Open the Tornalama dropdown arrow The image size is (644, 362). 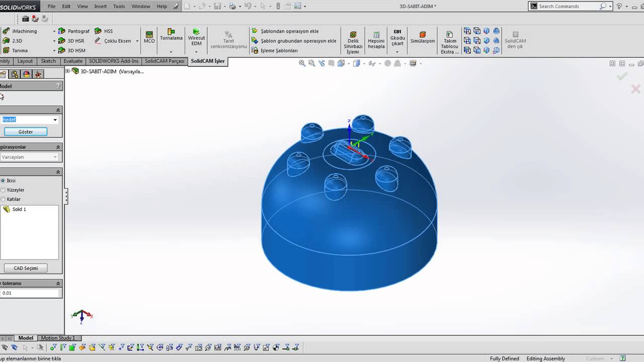click(171, 52)
